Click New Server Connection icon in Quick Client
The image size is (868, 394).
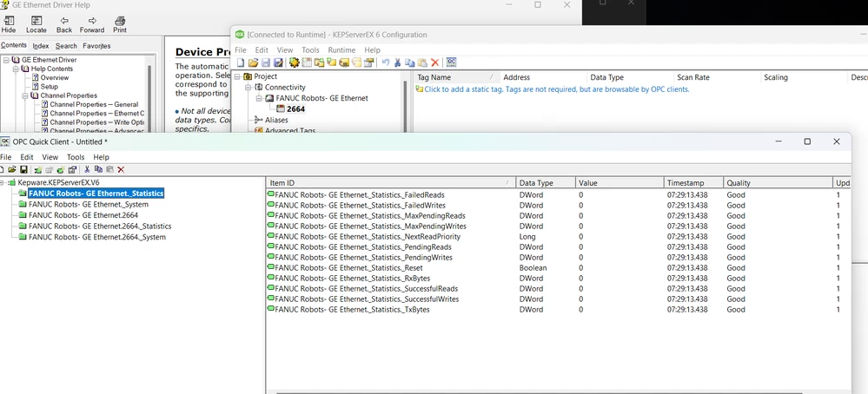(x=38, y=169)
